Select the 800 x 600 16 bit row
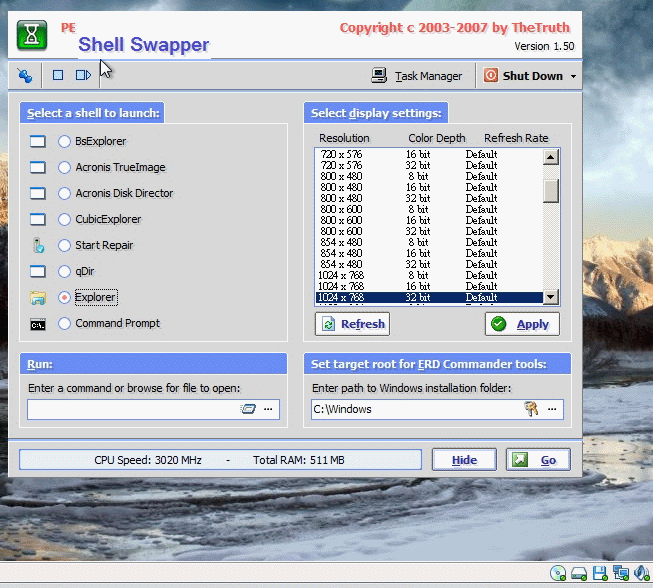Image resolution: width=653 pixels, height=588 pixels. (x=429, y=220)
